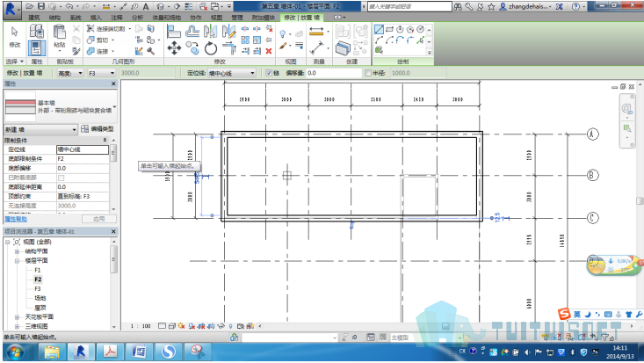Click the Open folder icon in quick access toolbar
Viewport: 644px width, 363px height.
click(30, 6)
